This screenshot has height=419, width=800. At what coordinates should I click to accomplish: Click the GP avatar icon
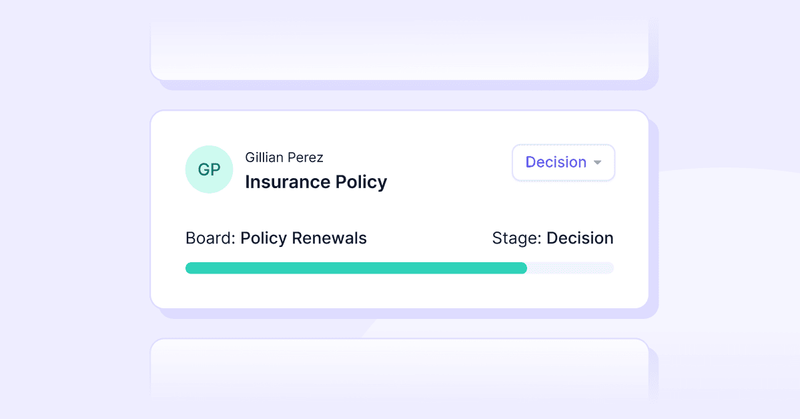[209, 170]
